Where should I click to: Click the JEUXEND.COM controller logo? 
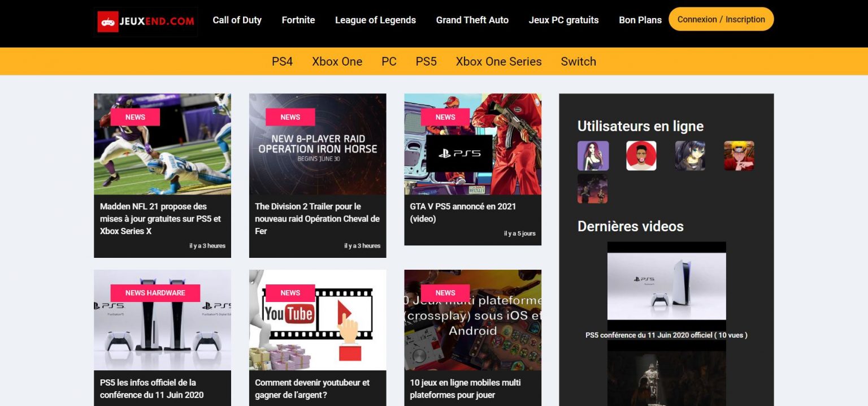pos(146,21)
